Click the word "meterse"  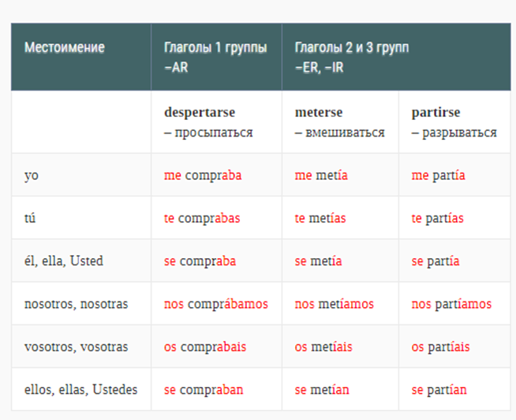click(x=319, y=112)
